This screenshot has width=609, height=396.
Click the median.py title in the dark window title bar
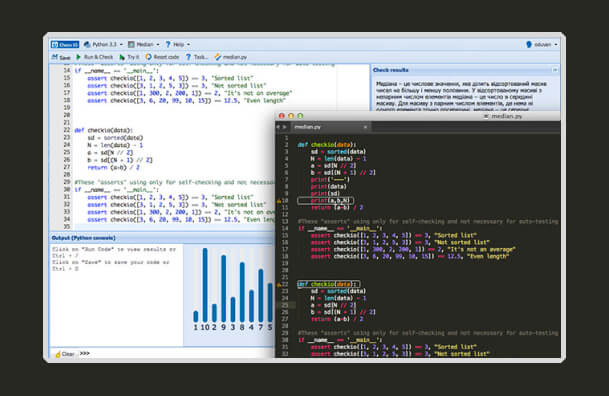coord(506,116)
